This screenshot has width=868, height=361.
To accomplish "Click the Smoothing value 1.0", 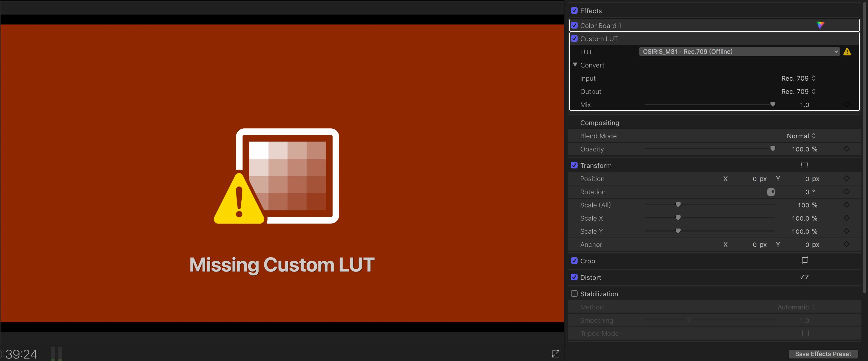I will pos(804,320).
